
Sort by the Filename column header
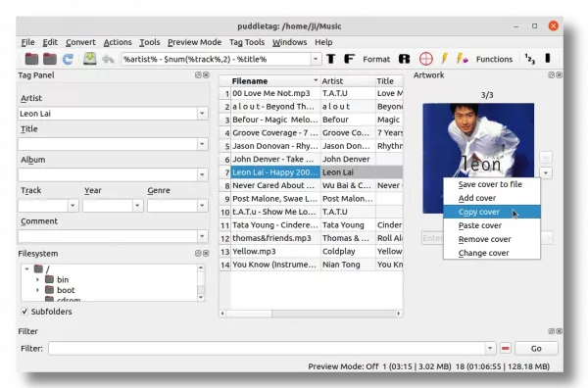(x=274, y=81)
